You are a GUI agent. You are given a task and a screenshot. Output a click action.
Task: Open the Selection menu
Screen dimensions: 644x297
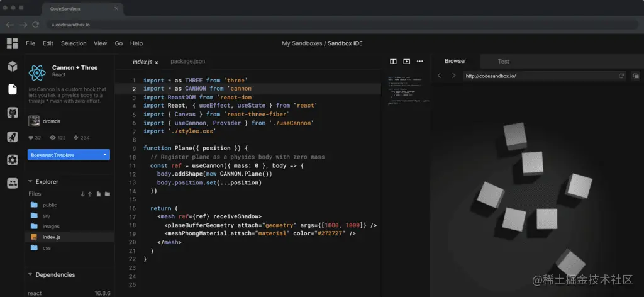(x=74, y=43)
